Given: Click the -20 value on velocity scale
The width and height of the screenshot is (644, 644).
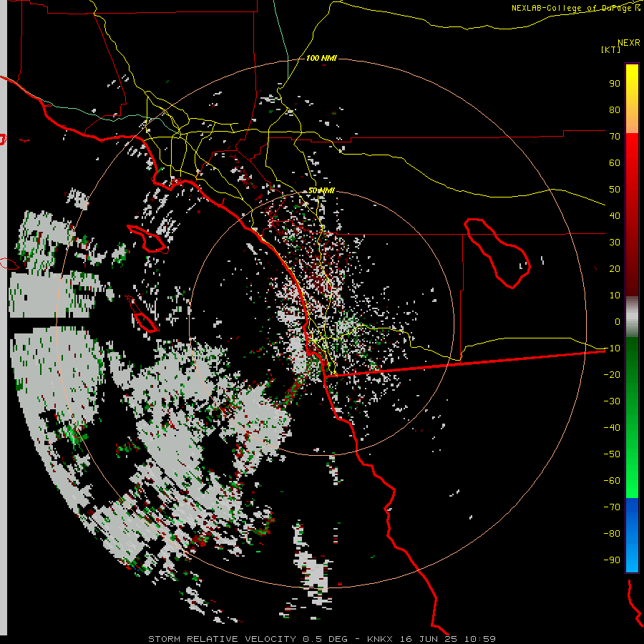Looking at the screenshot, I should 612,374.
